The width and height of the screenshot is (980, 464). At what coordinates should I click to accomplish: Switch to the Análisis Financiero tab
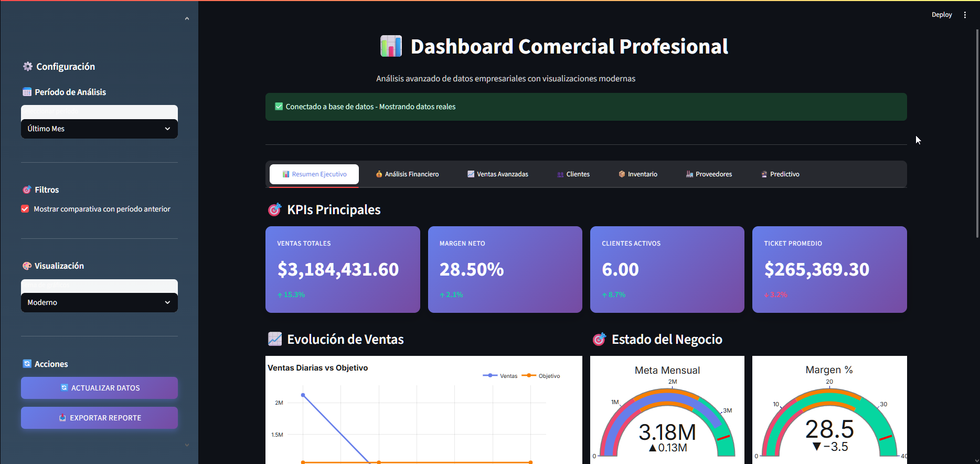407,174
